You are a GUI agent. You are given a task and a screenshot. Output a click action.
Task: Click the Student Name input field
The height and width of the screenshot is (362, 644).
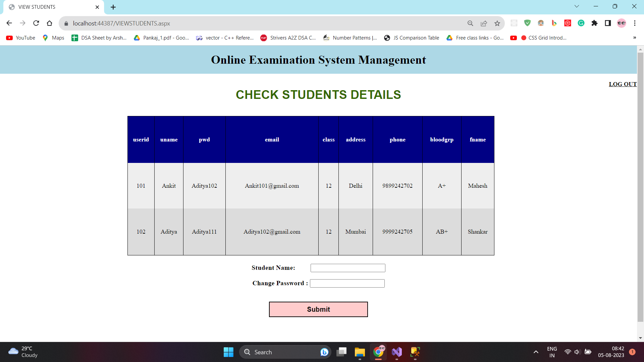tap(347, 268)
